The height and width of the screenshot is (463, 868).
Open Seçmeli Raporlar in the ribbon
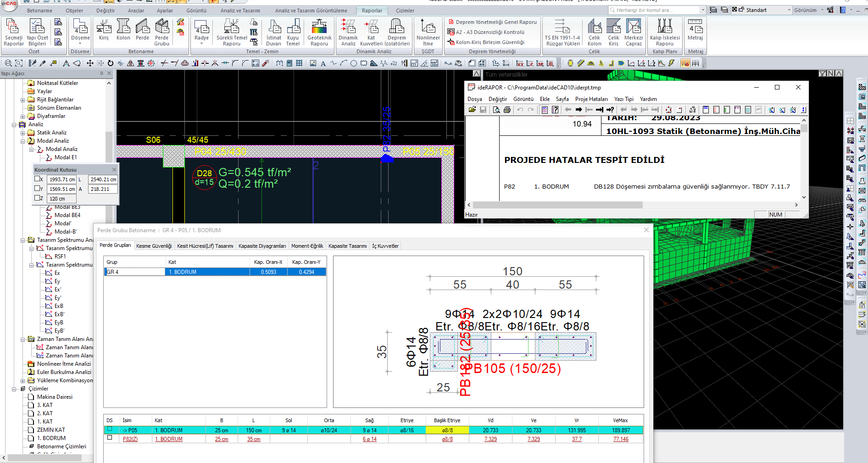[x=13, y=32]
